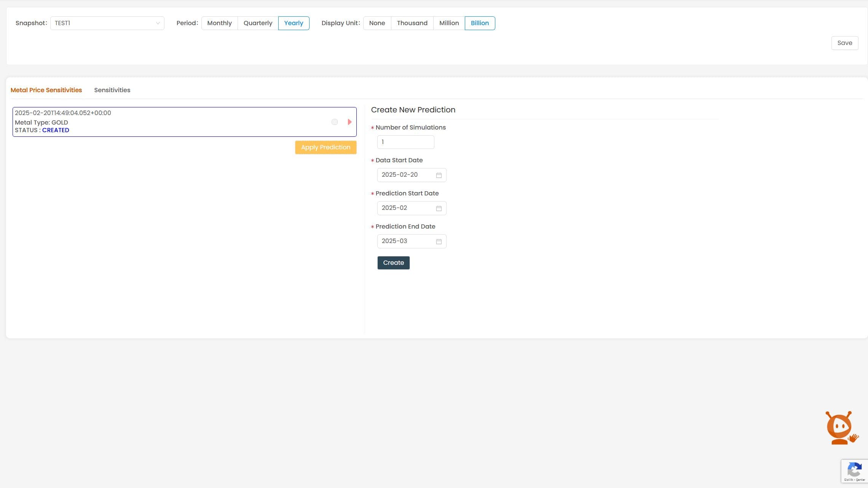Open the Sensitivities tab
This screenshot has height=488, width=868.
coord(112,90)
